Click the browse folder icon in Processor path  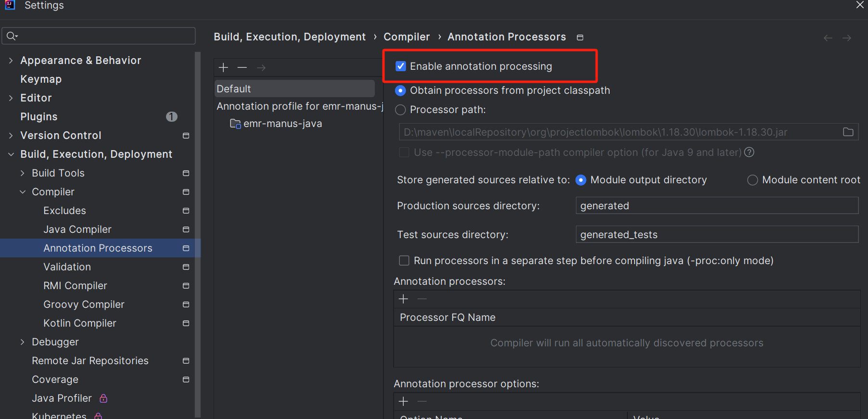tap(848, 132)
